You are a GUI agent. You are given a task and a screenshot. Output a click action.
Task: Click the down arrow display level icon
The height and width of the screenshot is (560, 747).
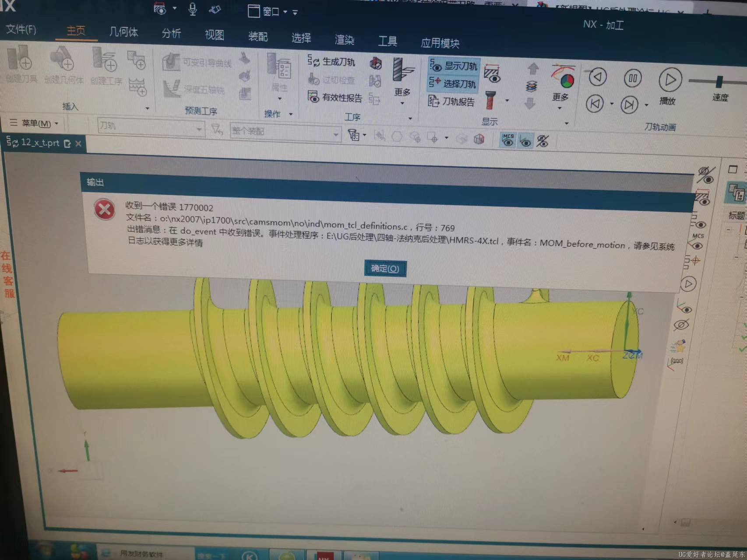530,103
